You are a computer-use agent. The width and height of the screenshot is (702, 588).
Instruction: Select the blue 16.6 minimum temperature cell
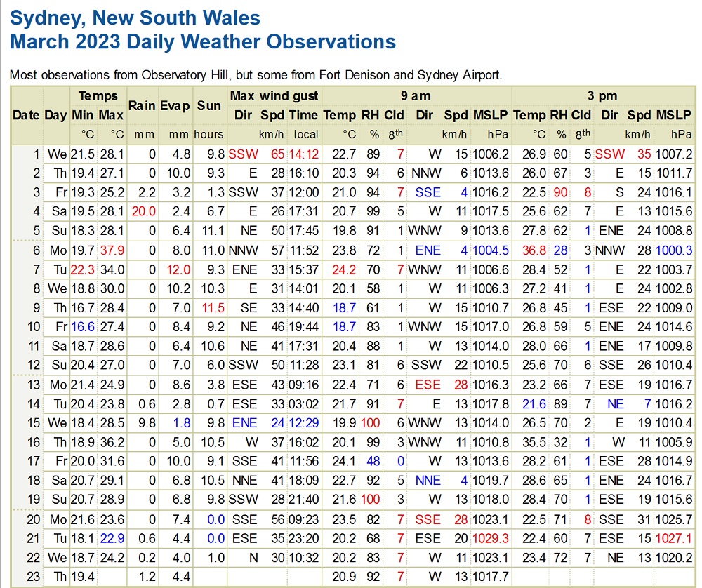(x=82, y=326)
